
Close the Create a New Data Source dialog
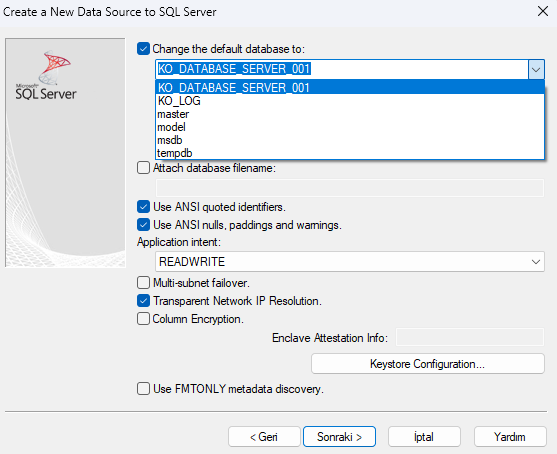[543, 11]
